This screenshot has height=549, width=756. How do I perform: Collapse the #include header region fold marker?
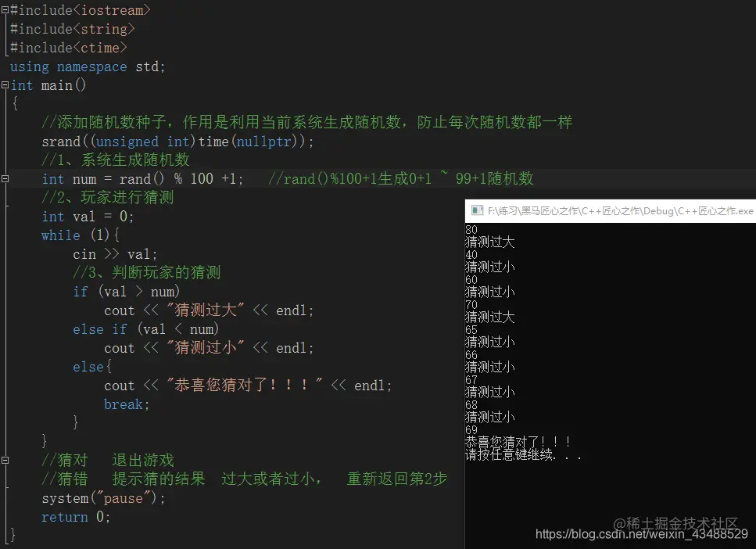tap(5, 10)
